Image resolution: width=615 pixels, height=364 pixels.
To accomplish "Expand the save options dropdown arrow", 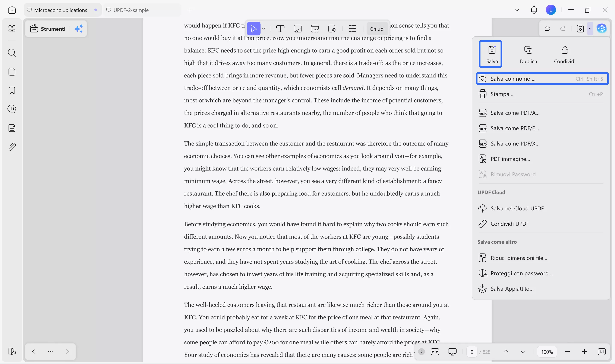I will 590,28.
